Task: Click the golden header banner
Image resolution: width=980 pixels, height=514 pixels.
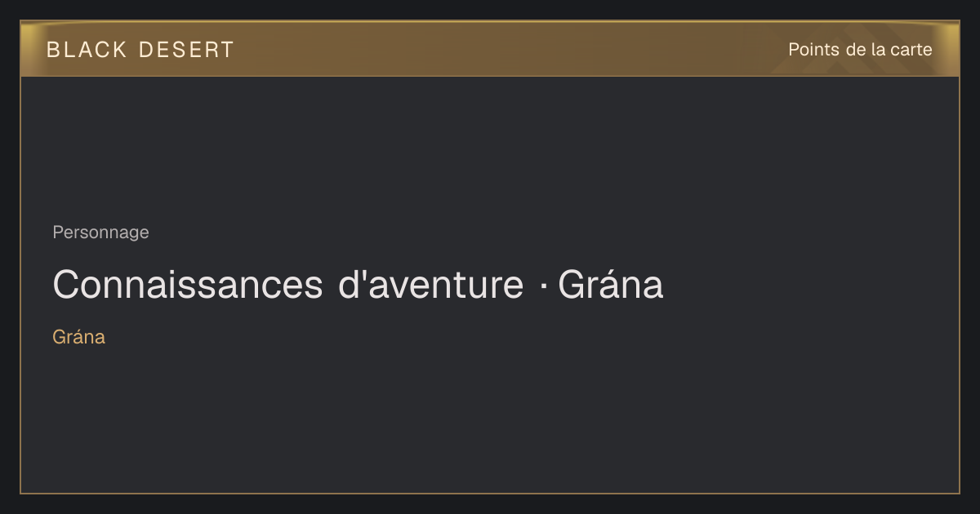Action: 490,49
